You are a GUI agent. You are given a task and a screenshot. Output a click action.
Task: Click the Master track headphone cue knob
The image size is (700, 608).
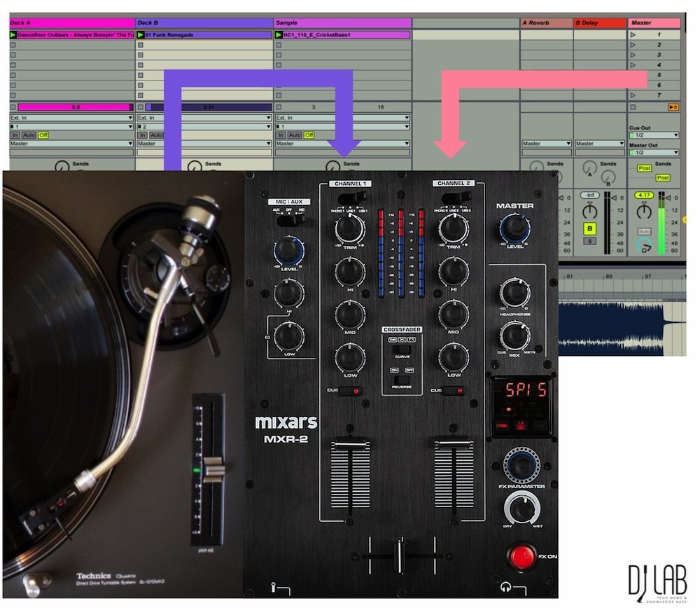click(643, 245)
